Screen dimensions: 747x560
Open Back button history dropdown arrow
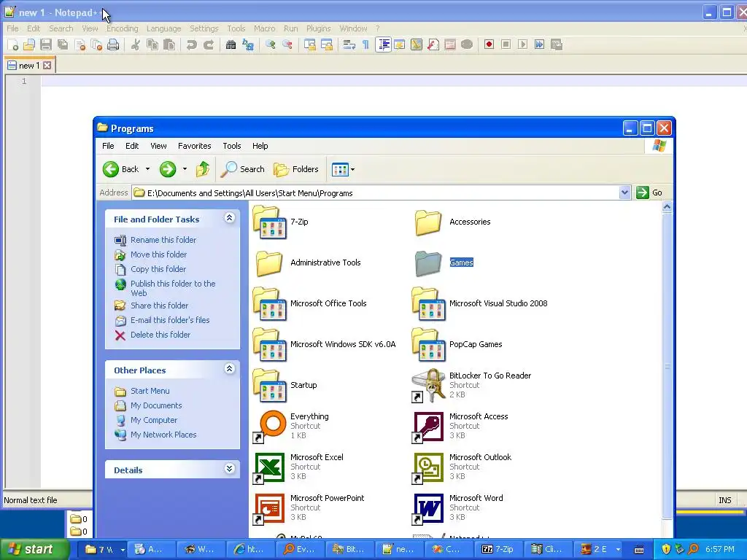tap(147, 169)
